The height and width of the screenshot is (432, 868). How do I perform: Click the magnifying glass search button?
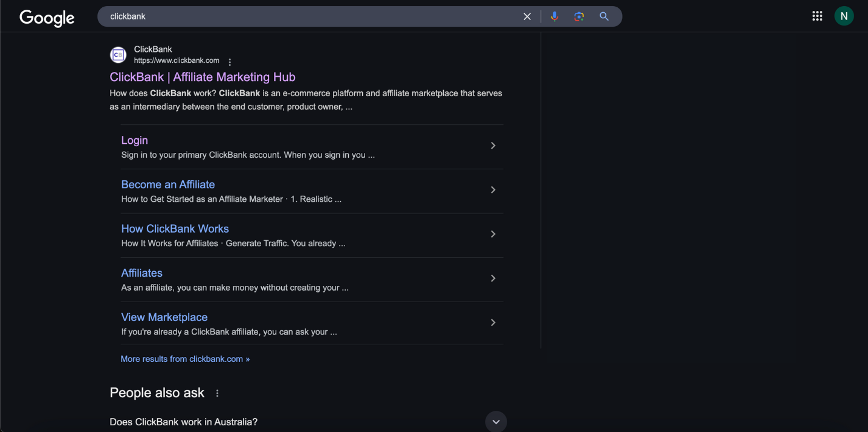[604, 16]
